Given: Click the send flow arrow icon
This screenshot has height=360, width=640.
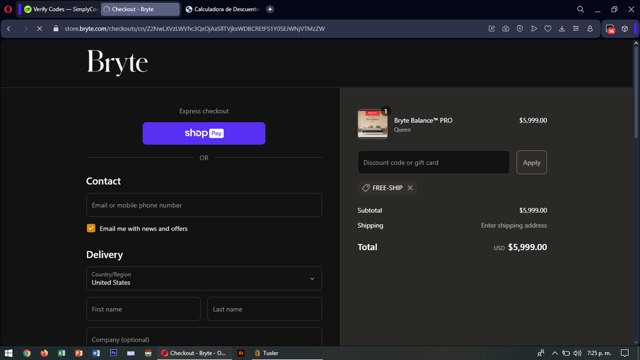Looking at the screenshot, I should click(534, 29).
